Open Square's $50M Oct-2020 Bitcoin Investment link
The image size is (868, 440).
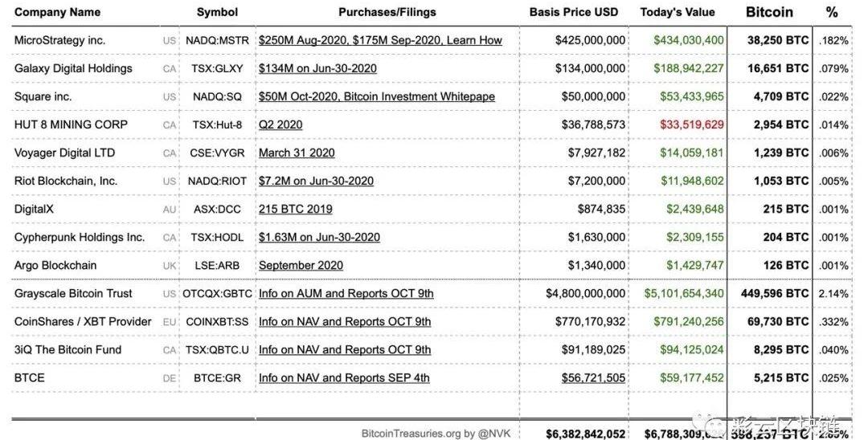tap(377, 96)
